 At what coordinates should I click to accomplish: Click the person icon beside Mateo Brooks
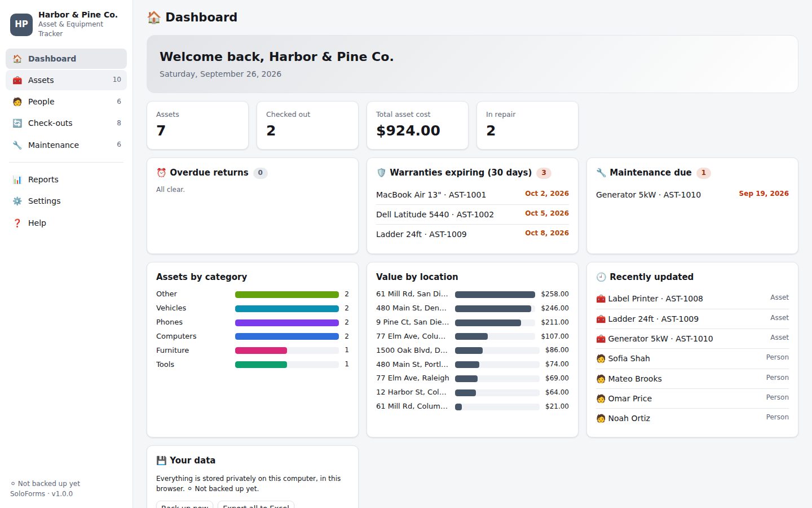click(x=601, y=379)
